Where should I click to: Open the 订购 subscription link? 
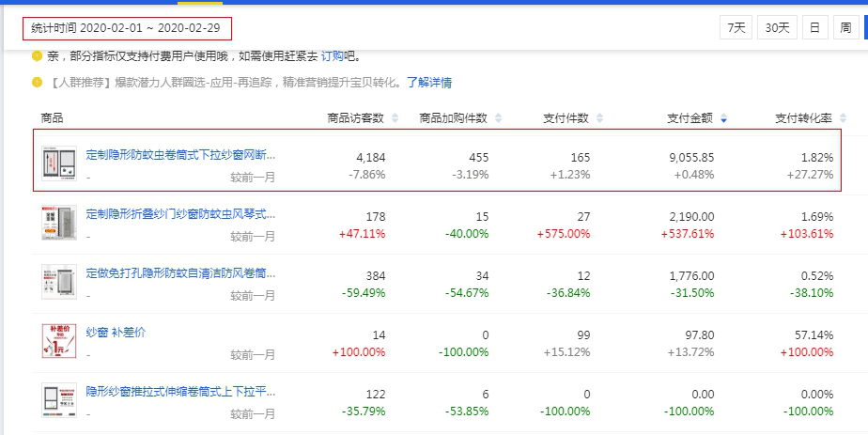[333, 56]
